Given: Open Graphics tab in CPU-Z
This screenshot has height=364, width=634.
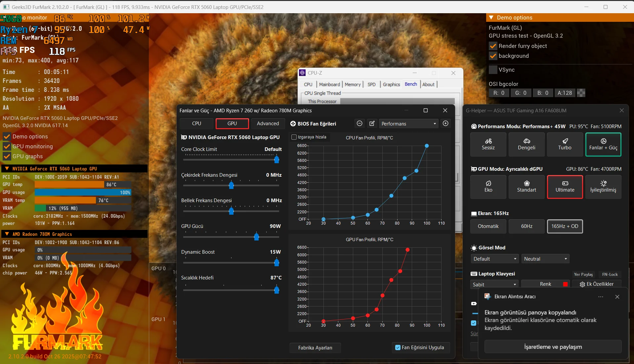Looking at the screenshot, I should click(x=391, y=85).
